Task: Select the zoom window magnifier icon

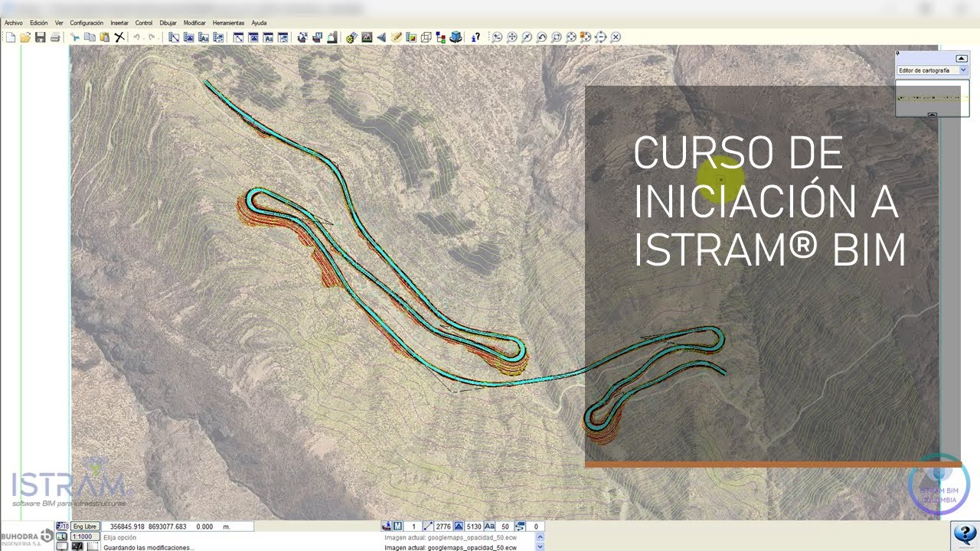Action: (x=557, y=37)
